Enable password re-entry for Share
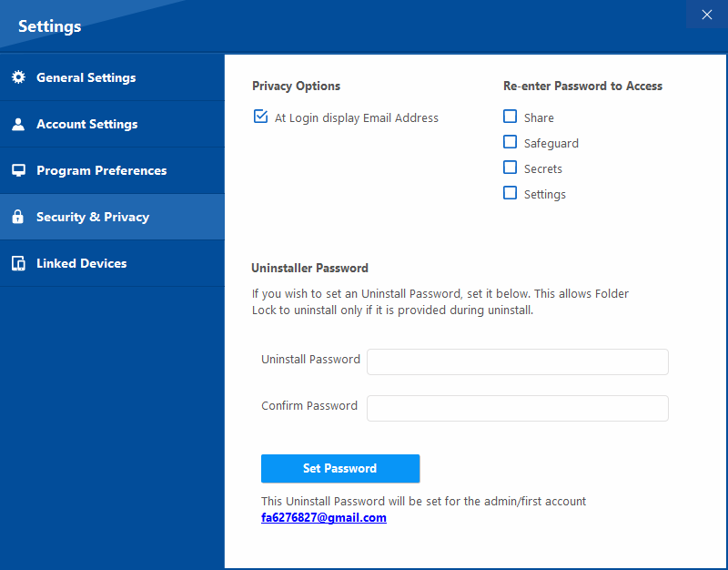 pos(510,117)
